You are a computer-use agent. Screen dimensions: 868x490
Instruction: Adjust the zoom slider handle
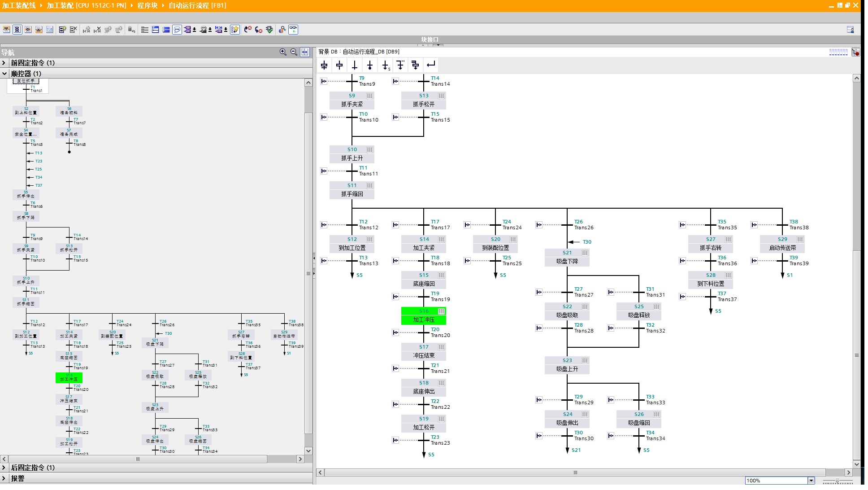click(837, 481)
